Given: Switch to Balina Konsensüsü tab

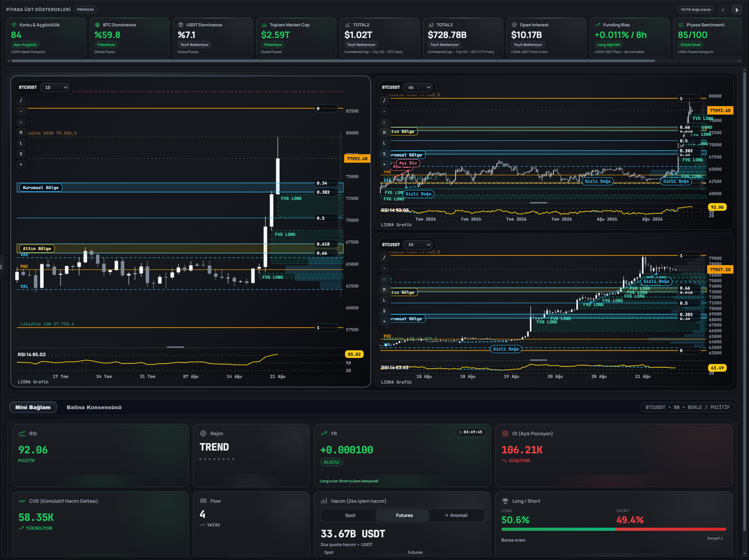Looking at the screenshot, I should pos(94,407).
